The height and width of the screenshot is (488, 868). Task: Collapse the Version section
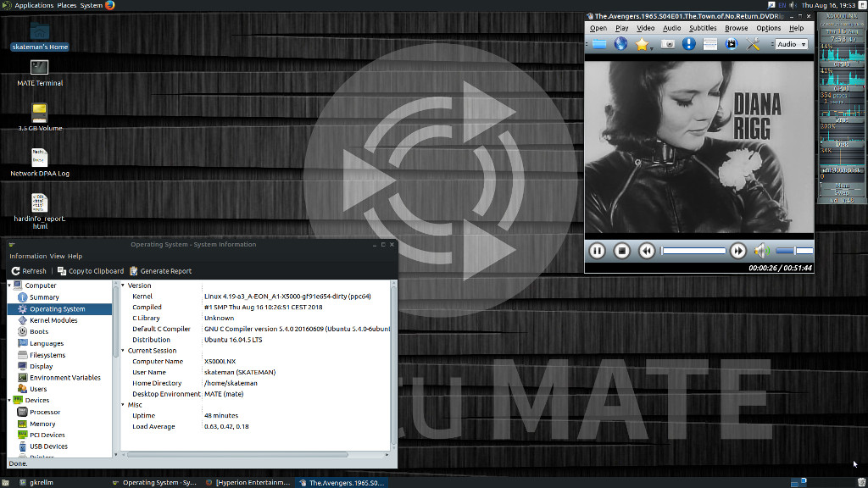coord(123,286)
